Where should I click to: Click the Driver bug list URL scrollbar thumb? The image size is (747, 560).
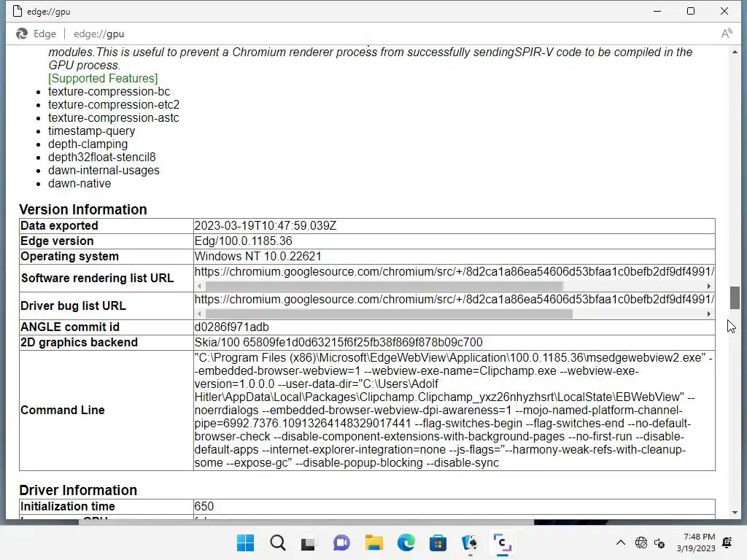coord(389,314)
